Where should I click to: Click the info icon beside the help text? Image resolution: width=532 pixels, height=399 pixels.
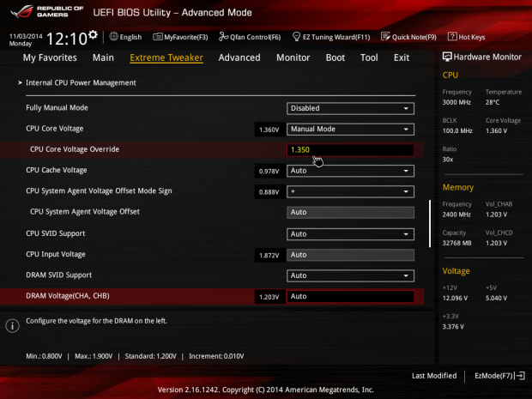(12, 326)
